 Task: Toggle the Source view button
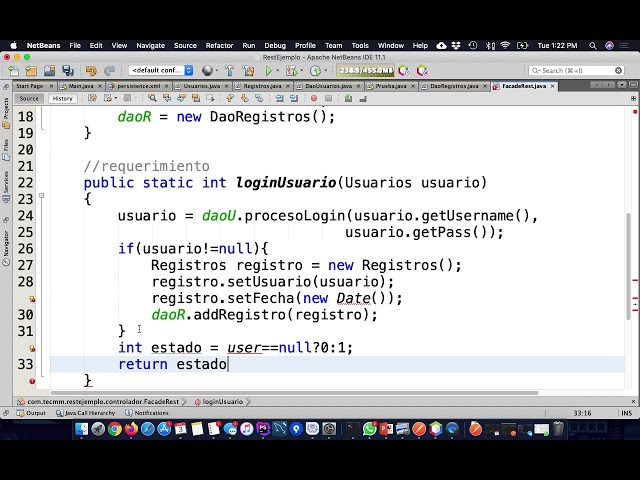click(x=29, y=98)
